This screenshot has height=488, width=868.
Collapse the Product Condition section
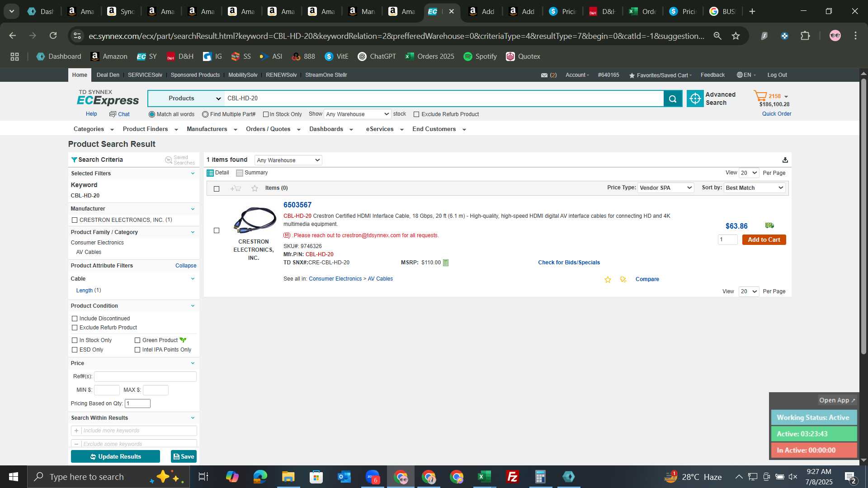[x=193, y=306]
